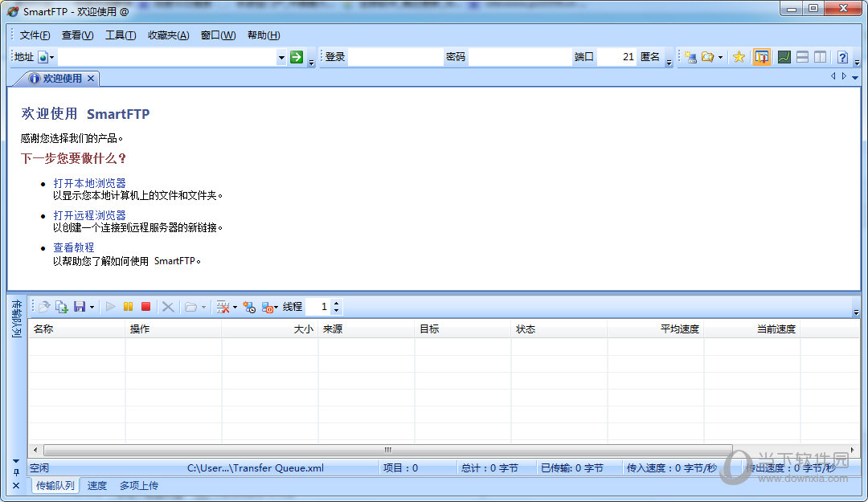The image size is (868, 502).
Task: Click the address protocol icon beside 地址
Action: click(x=43, y=57)
